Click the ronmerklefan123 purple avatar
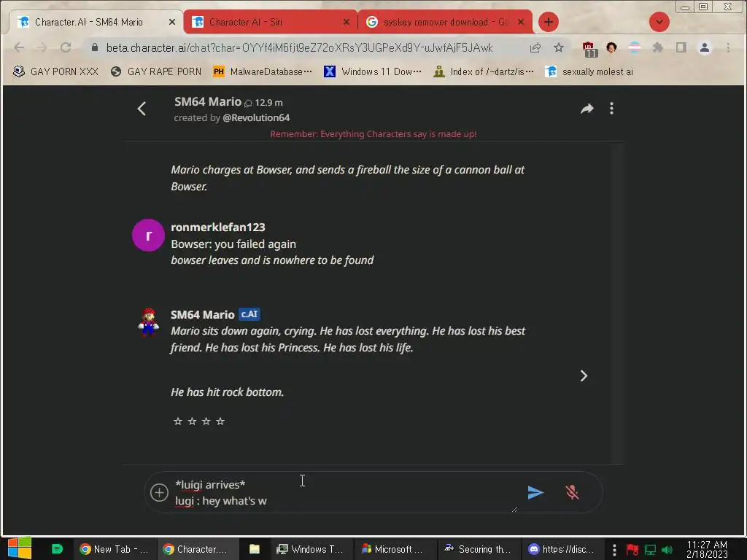The height and width of the screenshot is (560, 747). [x=148, y=236]
